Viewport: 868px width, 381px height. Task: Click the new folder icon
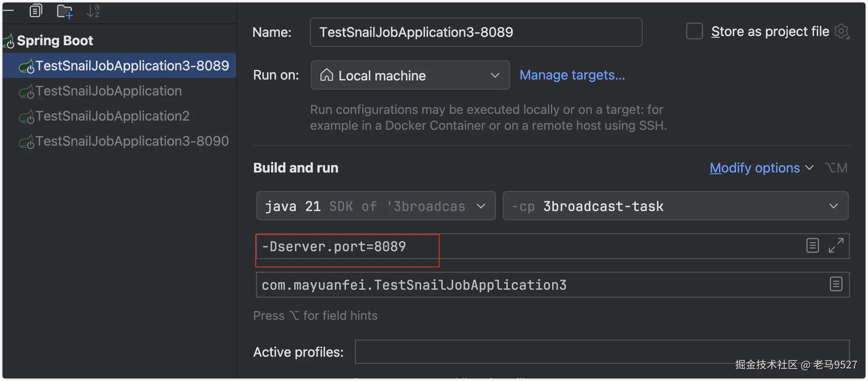point(65,11)
